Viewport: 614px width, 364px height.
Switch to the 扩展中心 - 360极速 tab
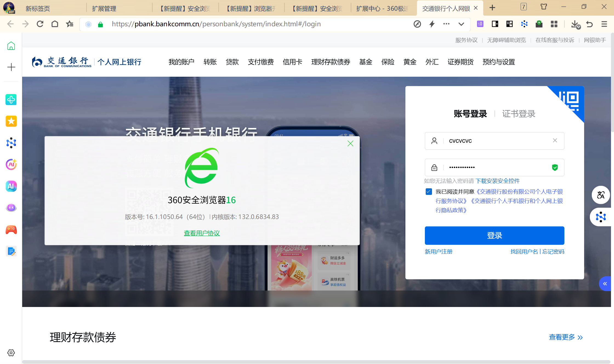pos(382,8)
